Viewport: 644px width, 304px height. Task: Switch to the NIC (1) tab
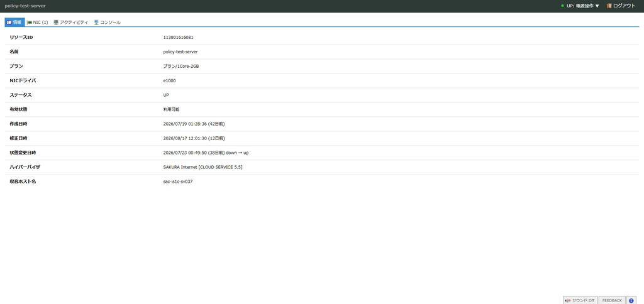tap(37, 22)
